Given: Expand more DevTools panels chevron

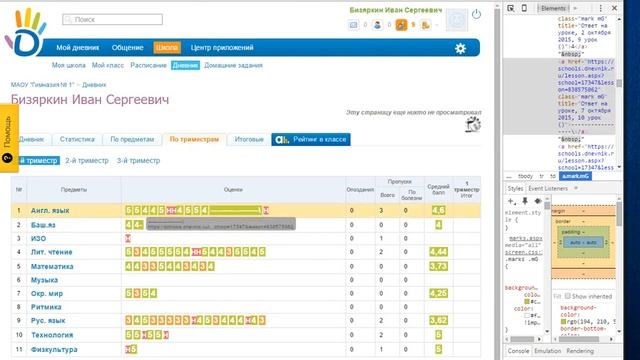Looking at the screenshot, I should [x=576, y=8].
